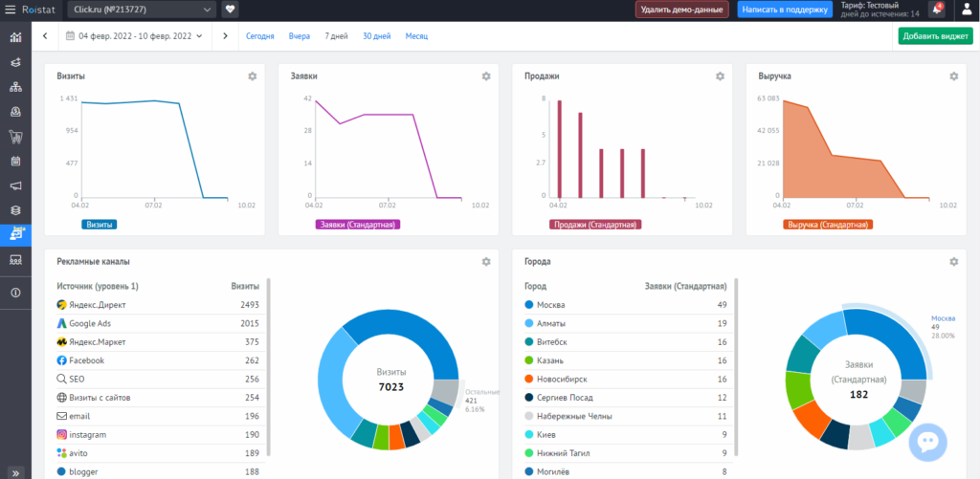Toggle the Заявки (Стандартная) chart legend
This screenshot has height=479, width=980.
(x=357, y=225)
